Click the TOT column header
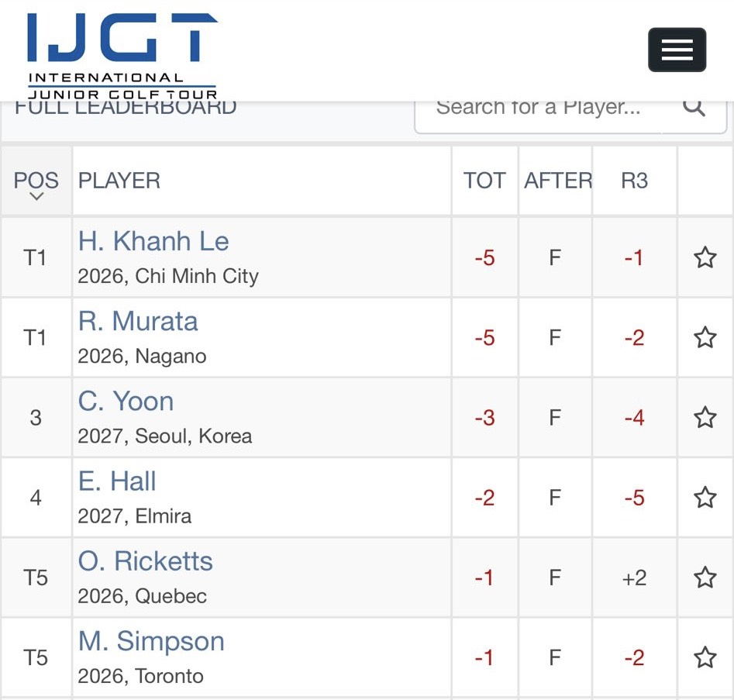734x700 pixels. 484,181
